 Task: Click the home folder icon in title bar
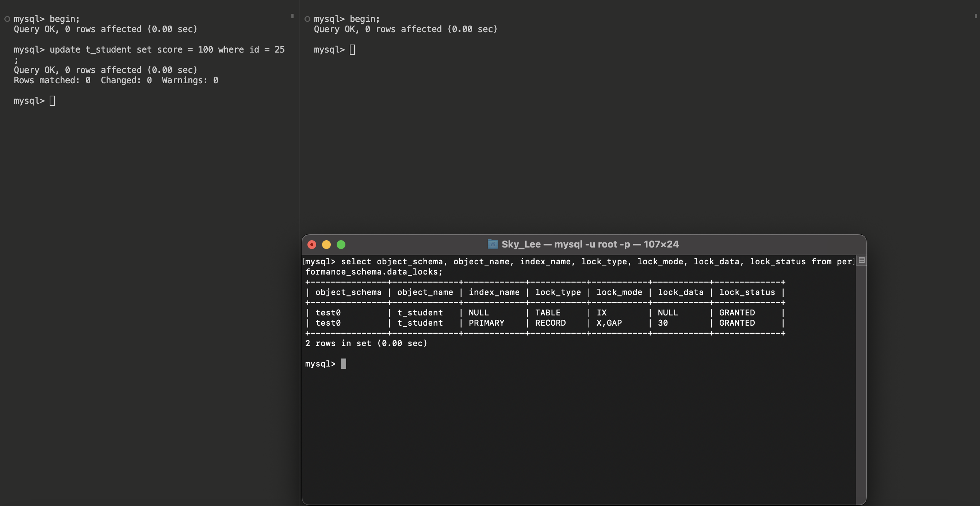(493, 244)
